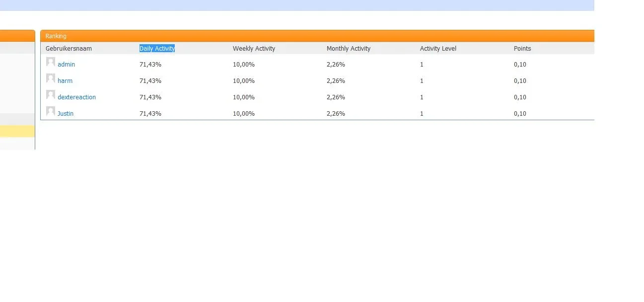Click Justin's avatar icon
644x302 pixels.
pos(51,111)
